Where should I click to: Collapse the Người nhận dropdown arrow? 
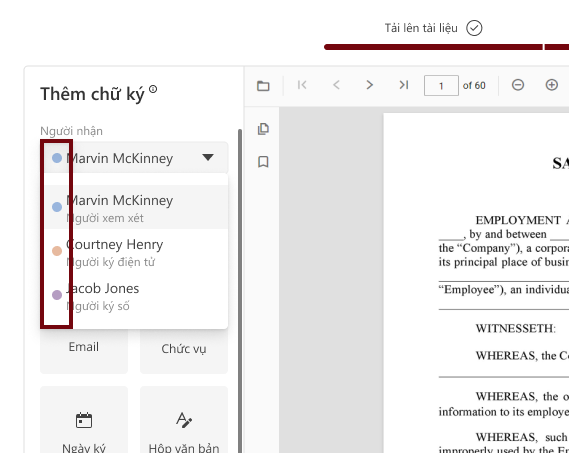point(208,158)
